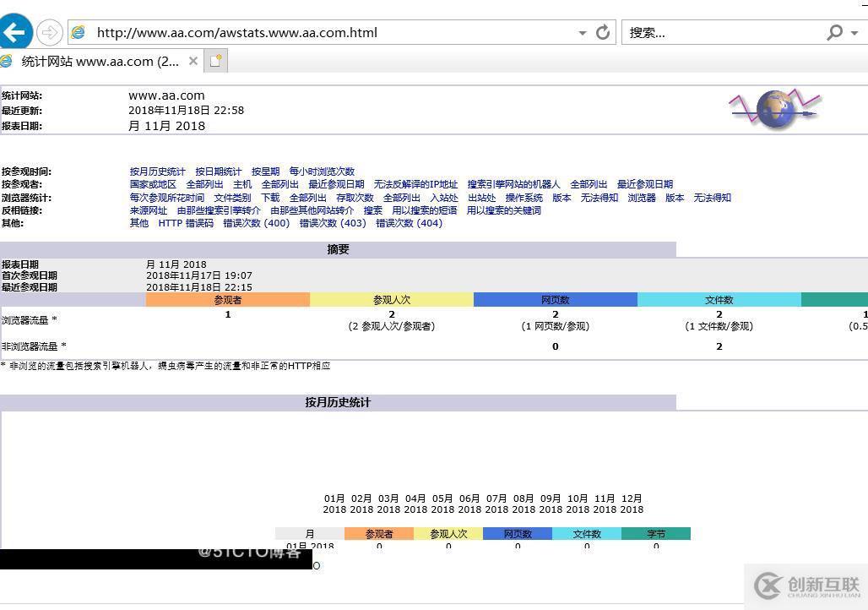The width and height of the screenshot is (868, 610).
Task: Open 每次参观所花时间 link
Action: pyautogui.click(x=166, y=197)
